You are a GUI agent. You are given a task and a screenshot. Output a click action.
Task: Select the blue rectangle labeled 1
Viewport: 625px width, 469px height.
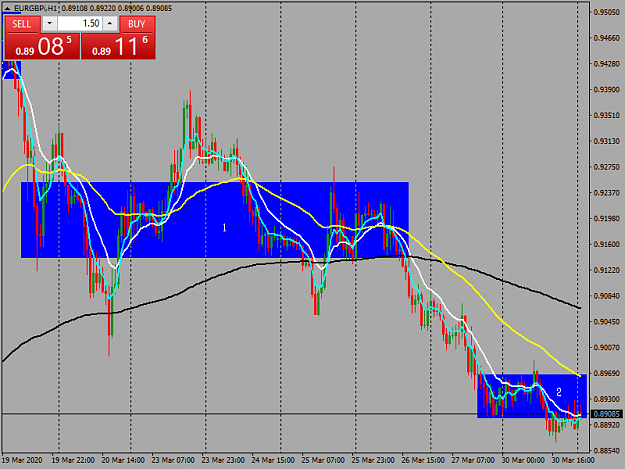[214, 220]
